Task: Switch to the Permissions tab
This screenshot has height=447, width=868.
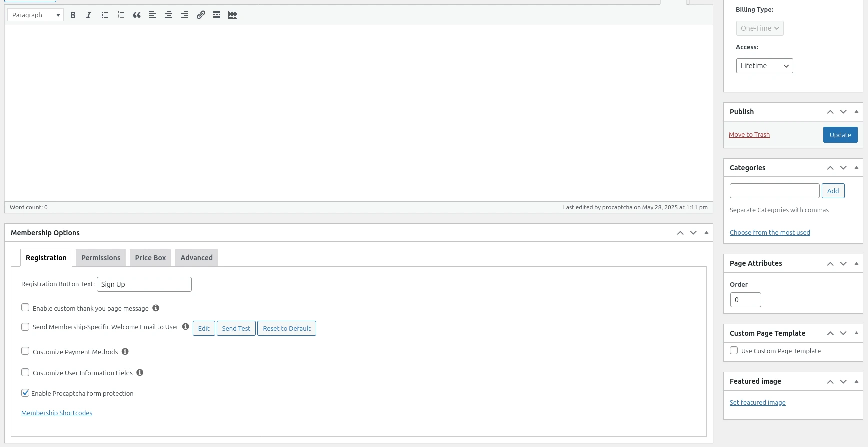Action: click(101, 258)
